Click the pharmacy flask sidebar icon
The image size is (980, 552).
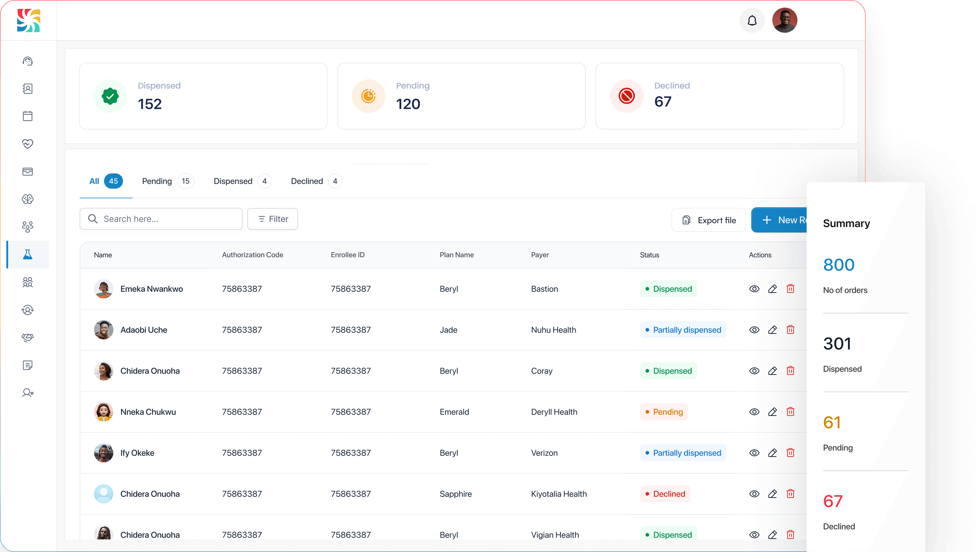click(27, 254)
